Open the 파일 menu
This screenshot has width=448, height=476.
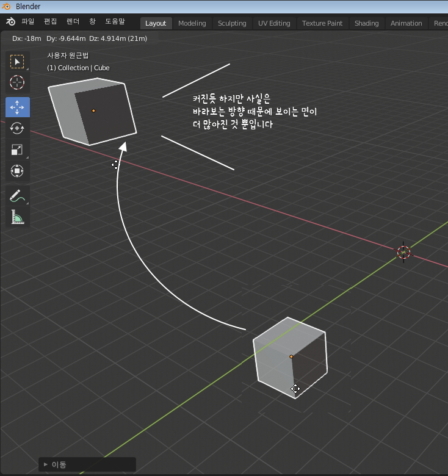click(27, 21)
